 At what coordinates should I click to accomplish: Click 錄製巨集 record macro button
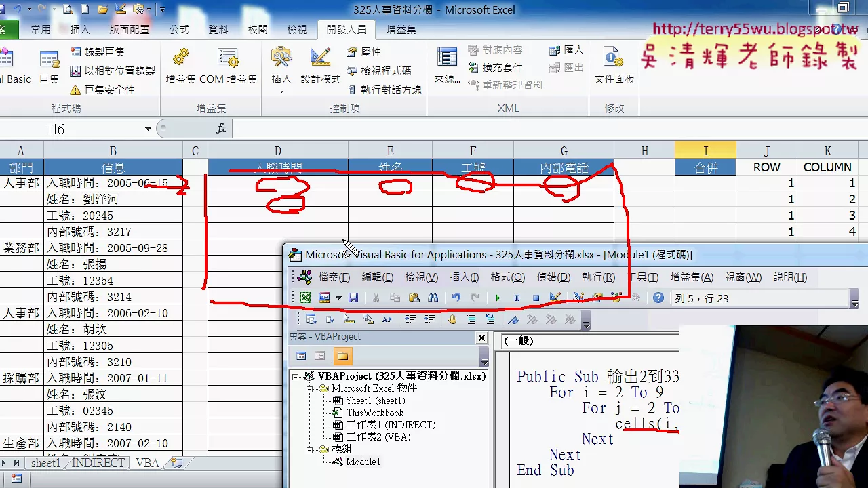(x=98, y=52)
